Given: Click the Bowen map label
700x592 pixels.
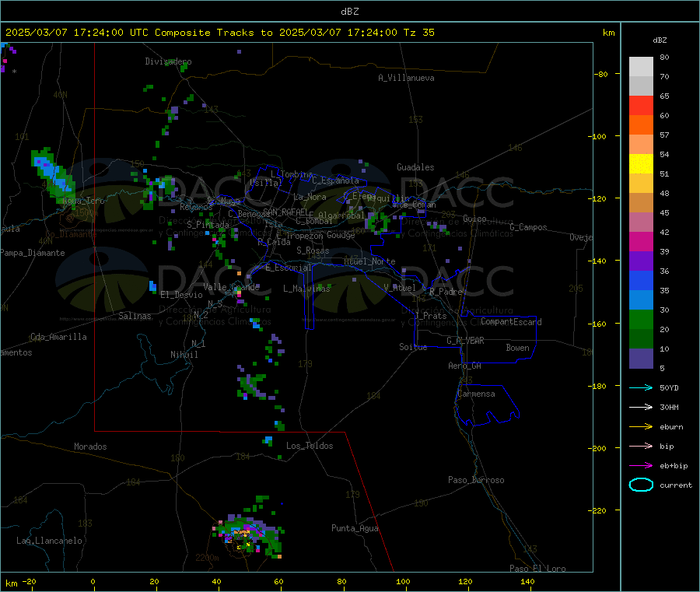Looking at the screenshot, I should (517, 347).
